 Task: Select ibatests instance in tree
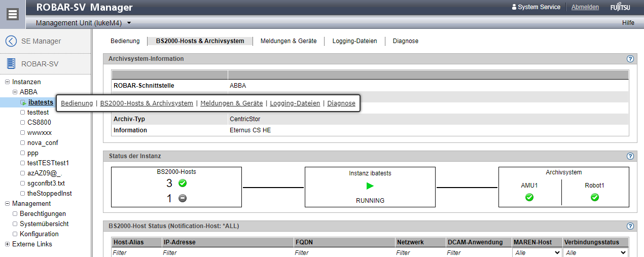point(41,102)
